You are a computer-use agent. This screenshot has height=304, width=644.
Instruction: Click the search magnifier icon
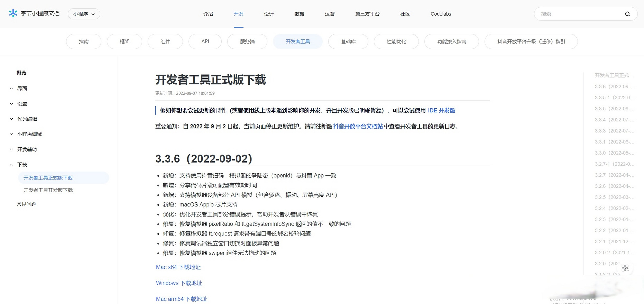(x=628, y=14)
